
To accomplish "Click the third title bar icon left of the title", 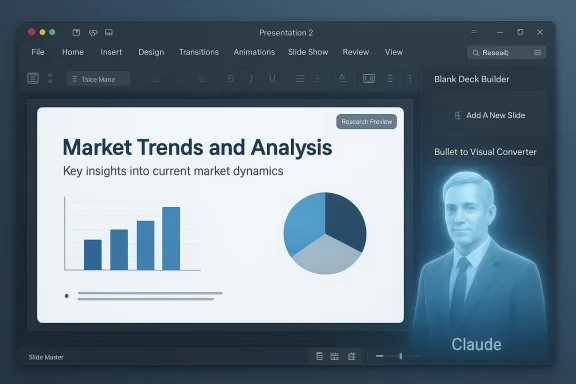I will point(109,32).
